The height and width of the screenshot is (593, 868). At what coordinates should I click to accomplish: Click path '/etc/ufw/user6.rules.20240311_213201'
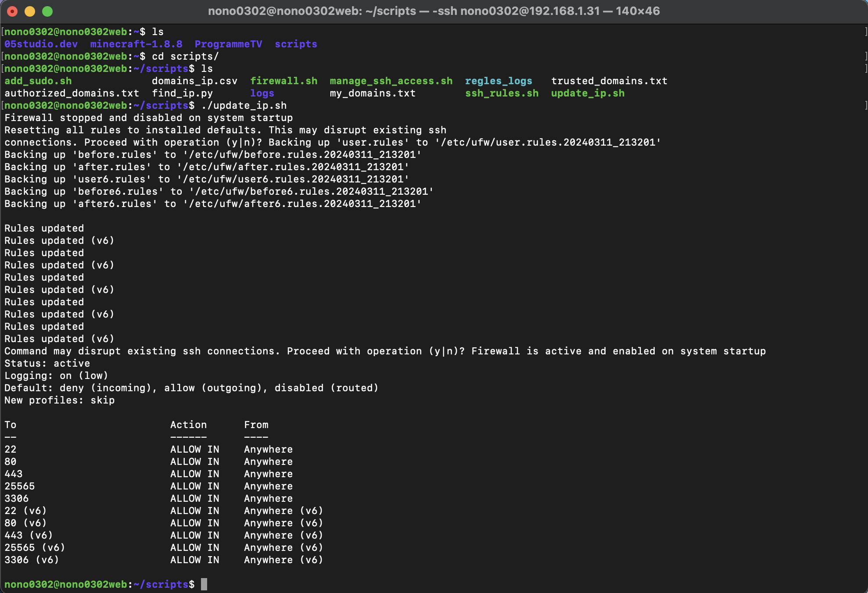click(293, 179)
